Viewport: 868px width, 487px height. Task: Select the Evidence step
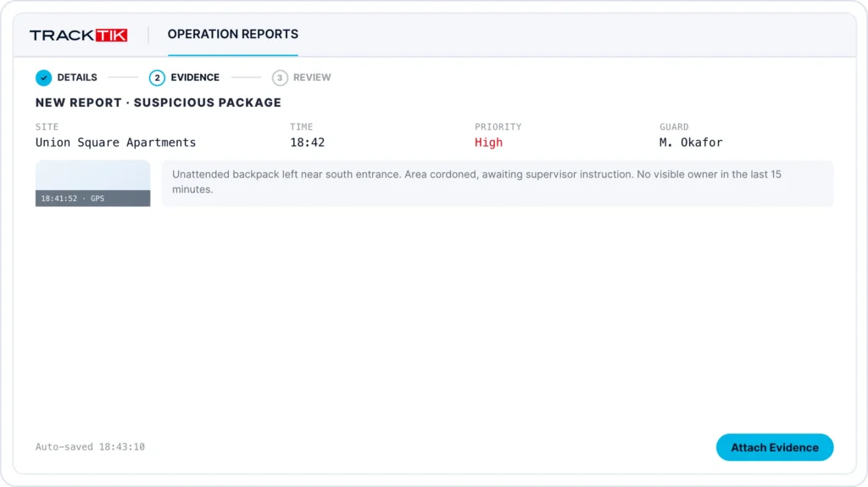(184, 77)
